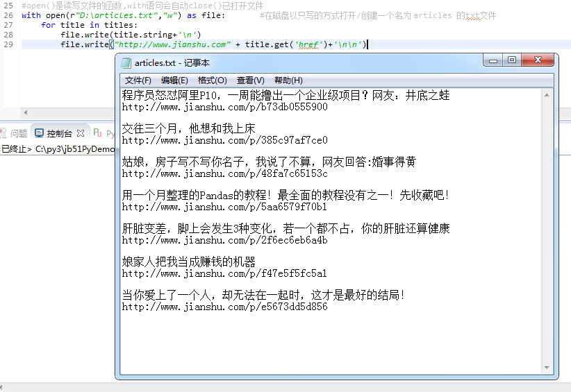571x392 pixels.
Task: Click line number 27 in the editor gutter
Action: (x=8, y=25)
